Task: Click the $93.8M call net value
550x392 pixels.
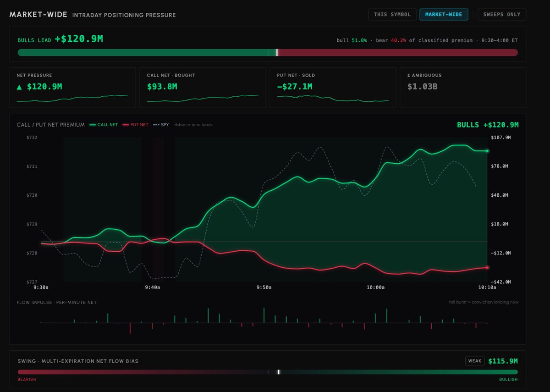Action: (162, 86)
